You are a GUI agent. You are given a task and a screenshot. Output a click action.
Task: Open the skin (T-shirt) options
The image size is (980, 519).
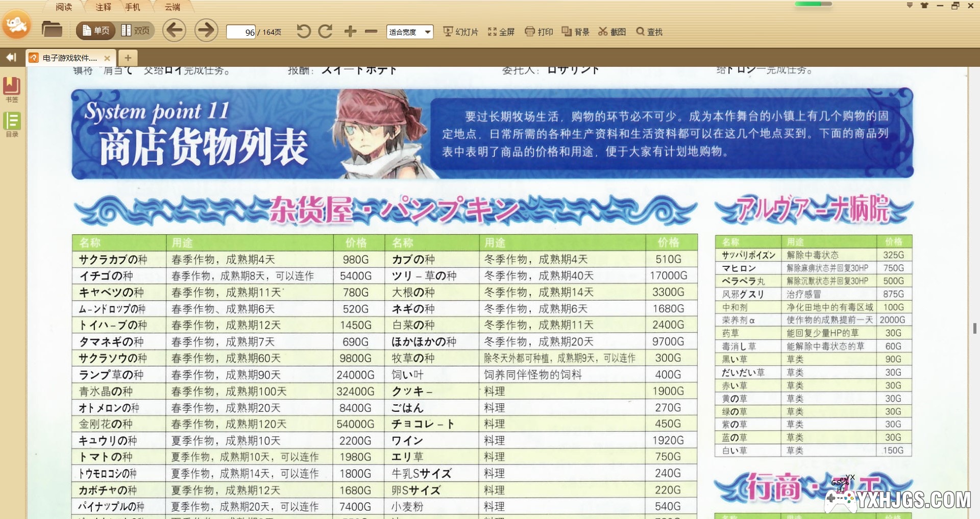click(924, 6)
